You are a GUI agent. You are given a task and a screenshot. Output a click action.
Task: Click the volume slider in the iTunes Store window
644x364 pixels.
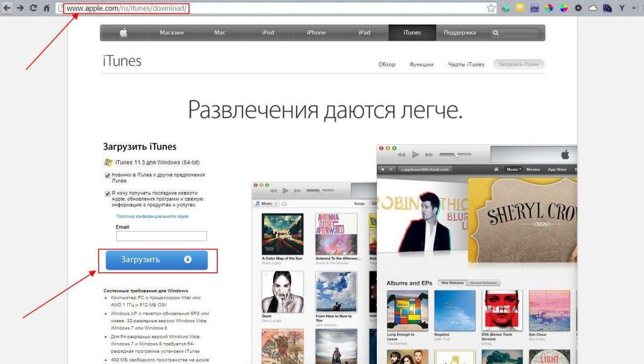point(455,154)
